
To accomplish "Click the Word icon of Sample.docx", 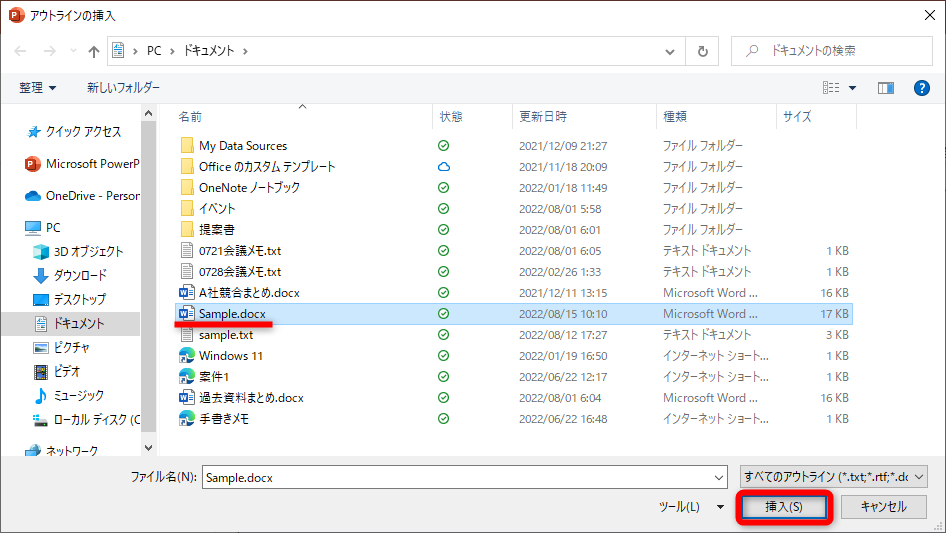I will [x=186, y=314].
